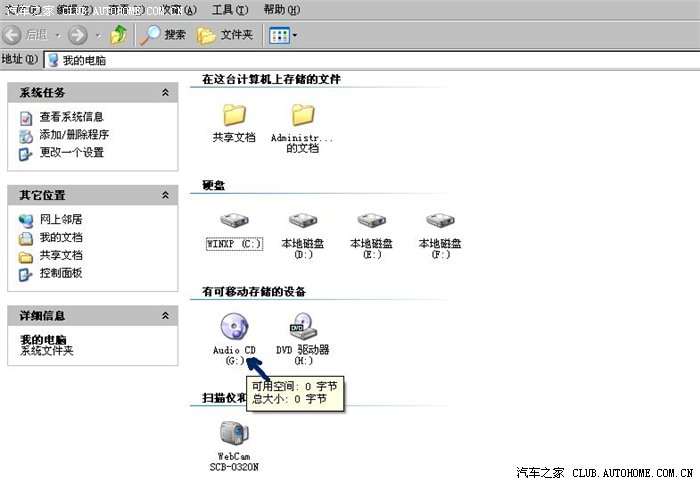The width and height of the screenshot is (700, 482).
Task: Collapse the 其它位置 panel
Action: tap(165, 195)
